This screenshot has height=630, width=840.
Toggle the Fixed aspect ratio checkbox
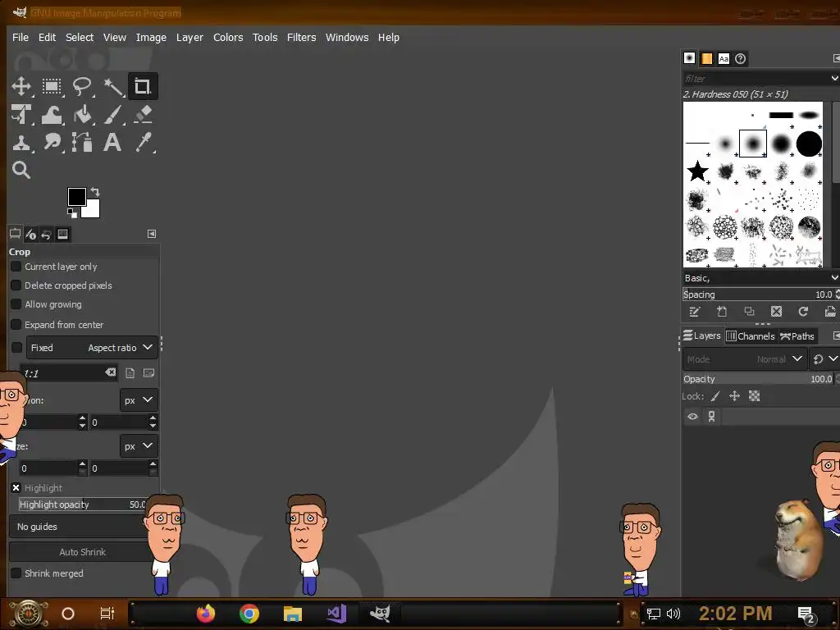(x=17, y=348)
